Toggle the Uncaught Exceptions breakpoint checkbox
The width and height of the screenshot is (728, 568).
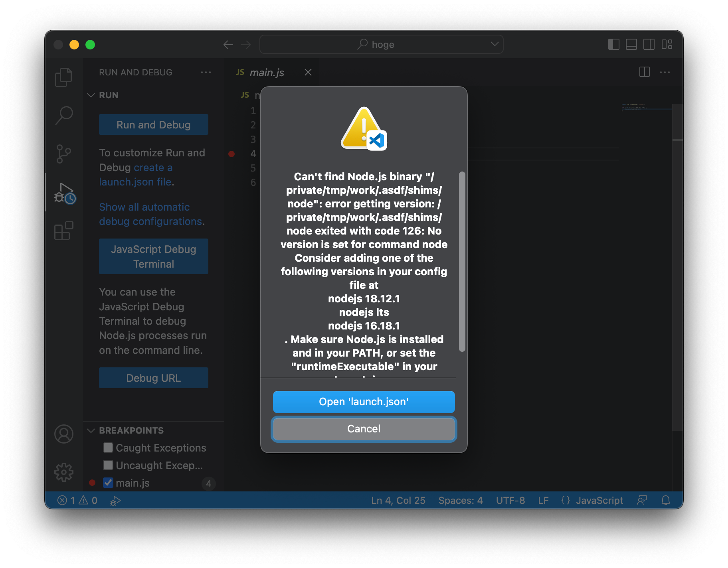[108, 465]
